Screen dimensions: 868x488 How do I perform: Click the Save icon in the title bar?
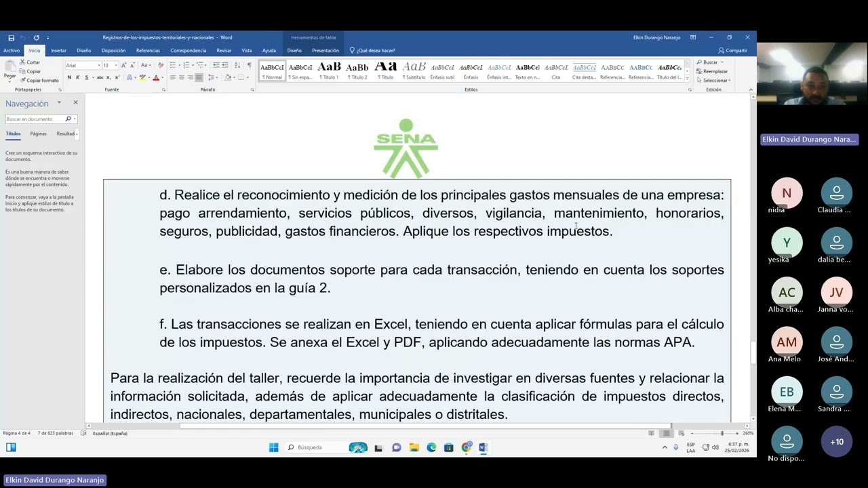pyautogui.click(x=11, y=37)
